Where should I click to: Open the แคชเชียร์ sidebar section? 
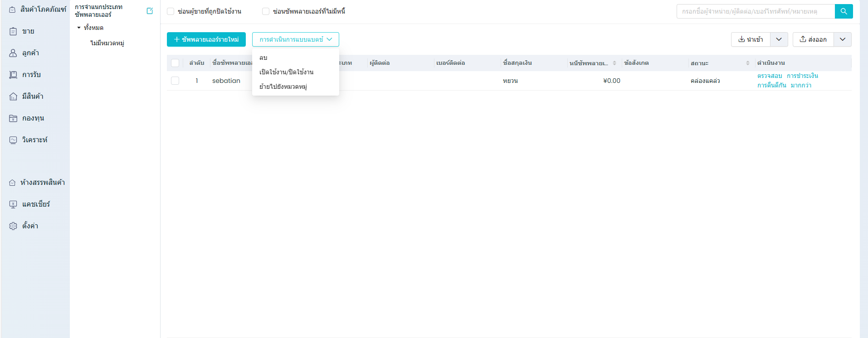pyautogui.click(x=36, y=204)
